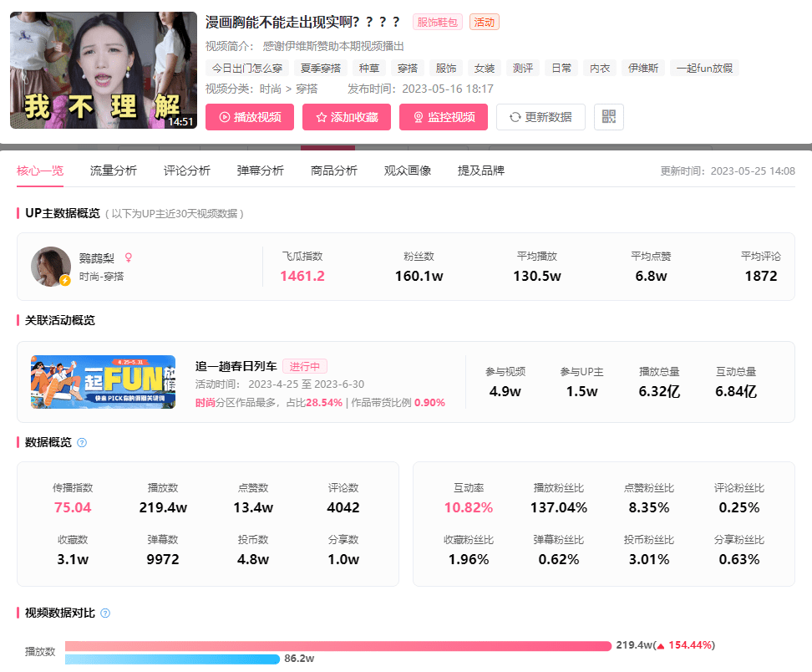Click the UP name 鹦鹉梨

(96, 258)
